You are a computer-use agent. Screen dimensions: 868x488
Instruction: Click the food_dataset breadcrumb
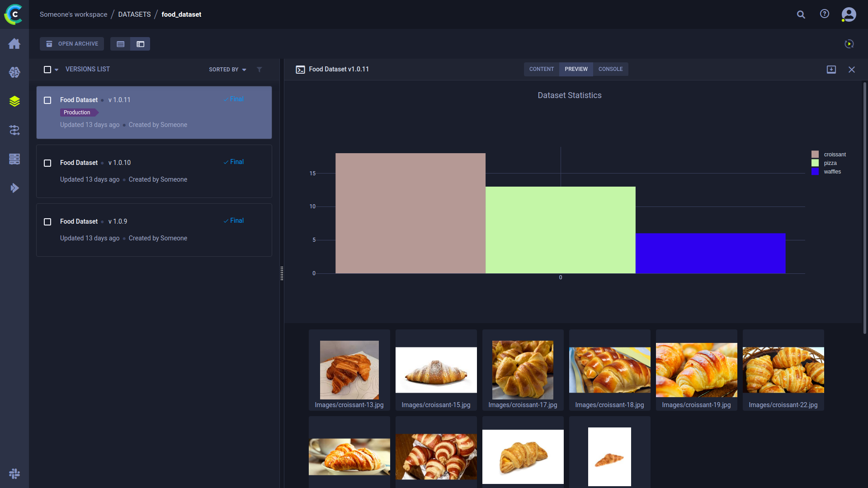pos(181,14)
